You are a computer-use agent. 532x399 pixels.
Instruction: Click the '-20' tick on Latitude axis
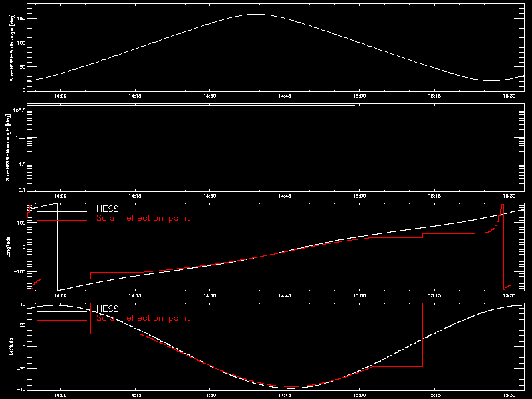[x=21, y=368]
